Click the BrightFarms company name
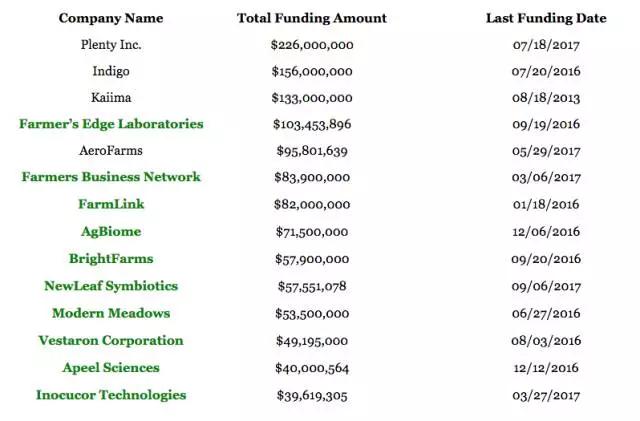Viewport: 640px width, 421px height. click(x=111, y=258)
